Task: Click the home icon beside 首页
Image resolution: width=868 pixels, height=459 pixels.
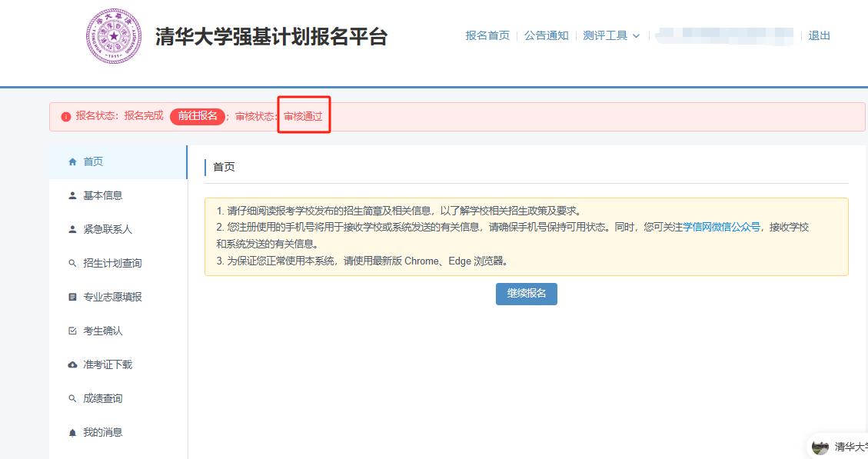Action: tap(72, 161)
